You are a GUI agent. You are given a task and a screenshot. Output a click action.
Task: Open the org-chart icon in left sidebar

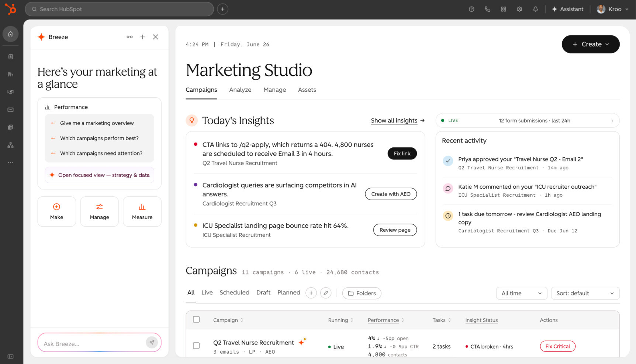pyautogui.click(x=10, y=145)
